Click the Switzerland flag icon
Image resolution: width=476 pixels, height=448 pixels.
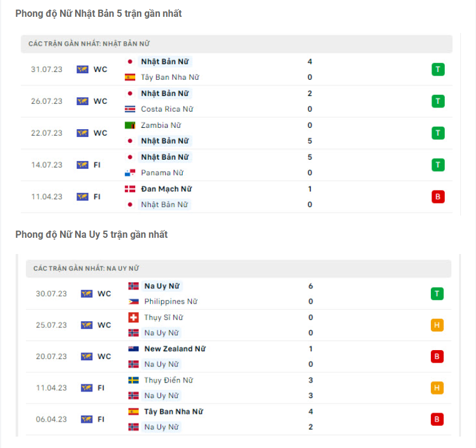click(x=133, y=318)
